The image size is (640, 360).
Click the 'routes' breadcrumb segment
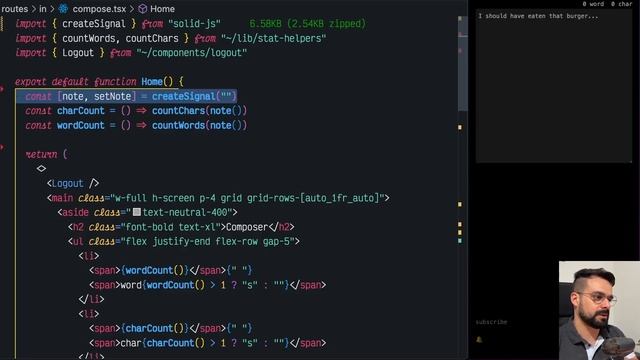(15, 9)
